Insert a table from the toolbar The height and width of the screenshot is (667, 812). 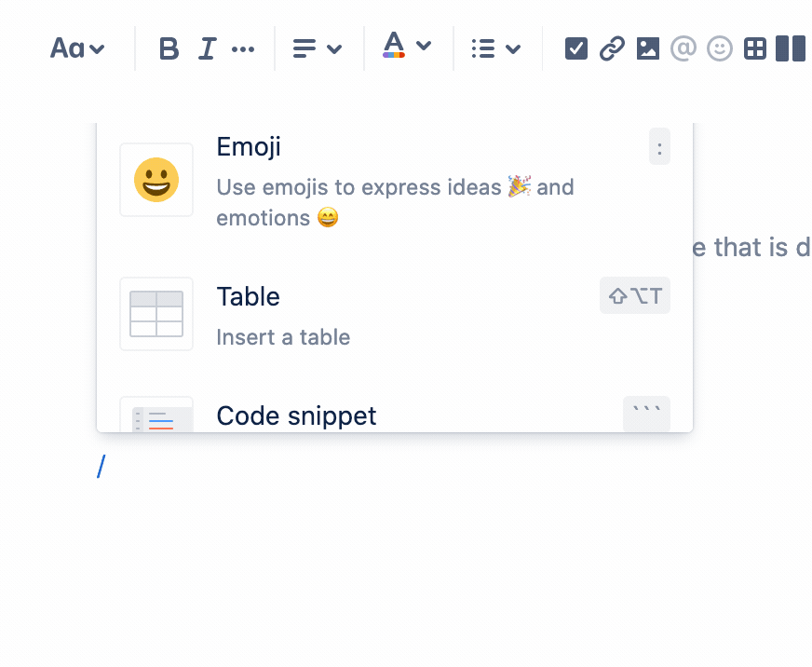(x=755, y=48)
